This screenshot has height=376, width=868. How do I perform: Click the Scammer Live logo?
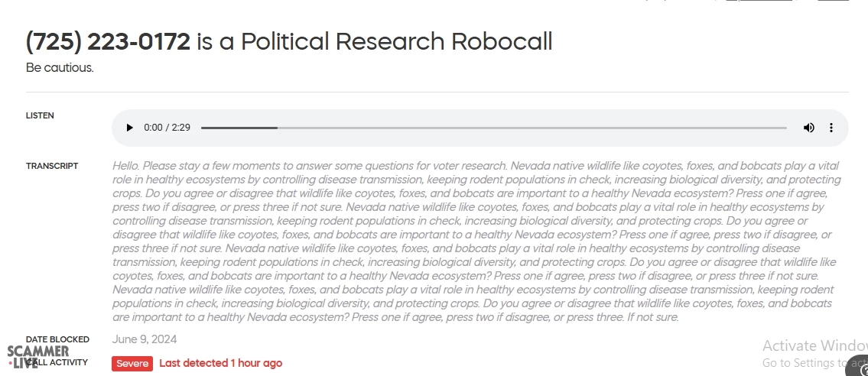(37, 356)
